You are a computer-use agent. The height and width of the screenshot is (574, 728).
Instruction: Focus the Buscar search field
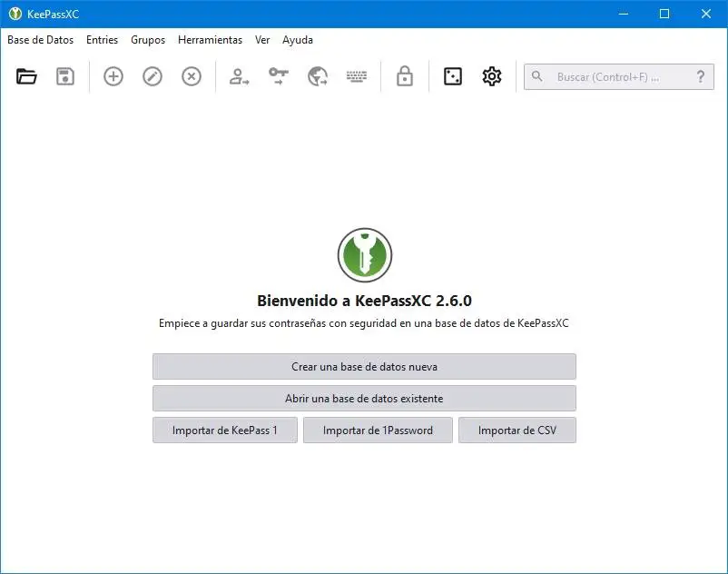click(x=619, y=76)
